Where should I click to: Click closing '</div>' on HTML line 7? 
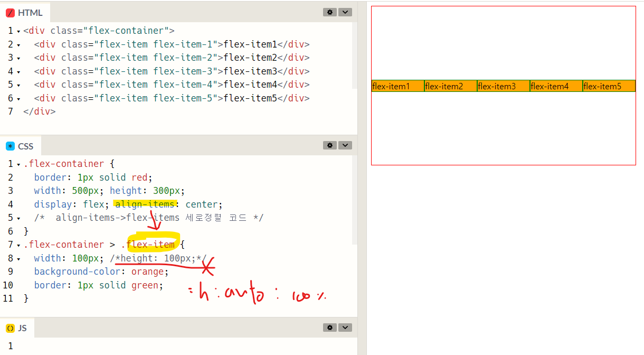click(40, 111)
